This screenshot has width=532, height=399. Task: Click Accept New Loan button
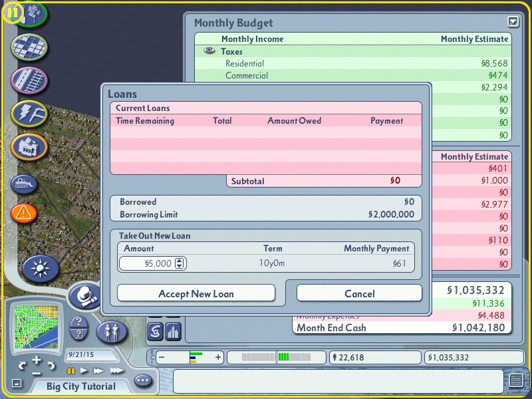coord(196,293)
